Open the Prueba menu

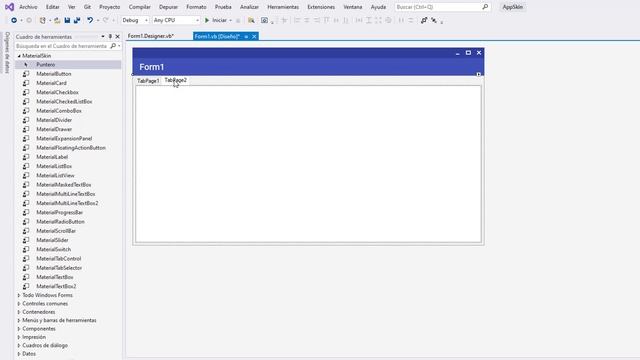pos(223,7)
